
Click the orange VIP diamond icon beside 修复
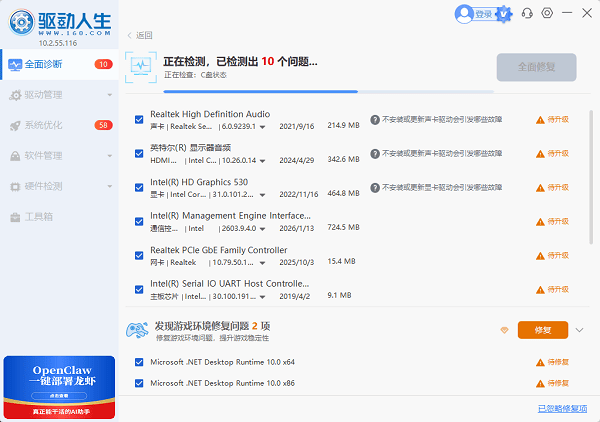504,330
